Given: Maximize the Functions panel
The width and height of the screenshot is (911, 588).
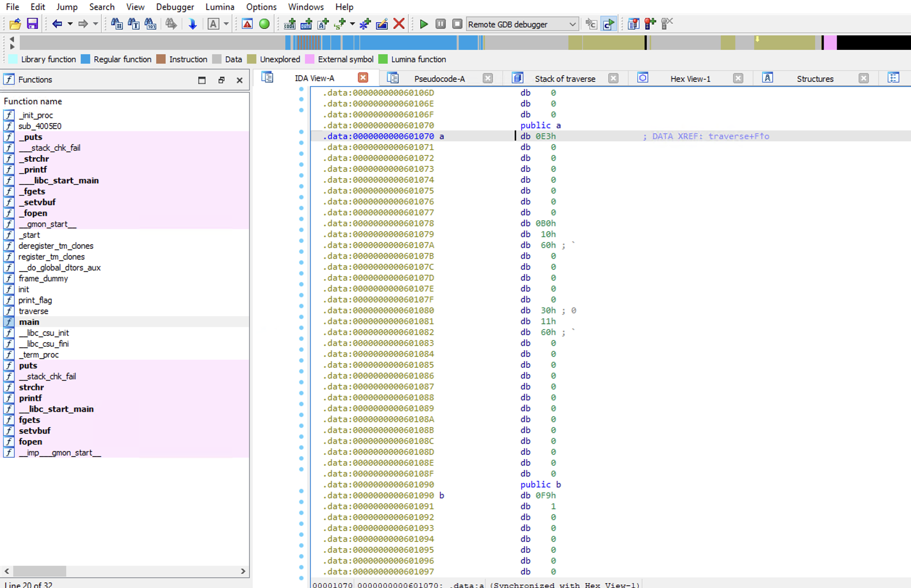Looking at the screenshot, I should tap(202, 80).
